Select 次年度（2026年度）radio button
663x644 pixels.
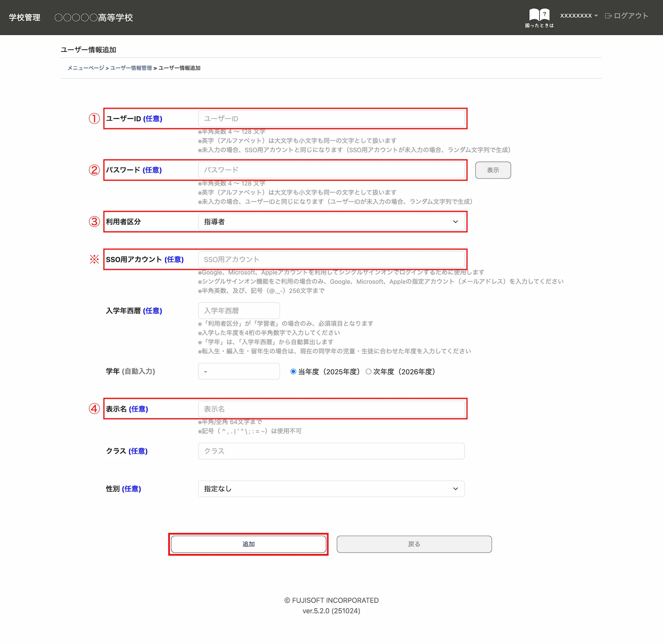coord(368,372)
